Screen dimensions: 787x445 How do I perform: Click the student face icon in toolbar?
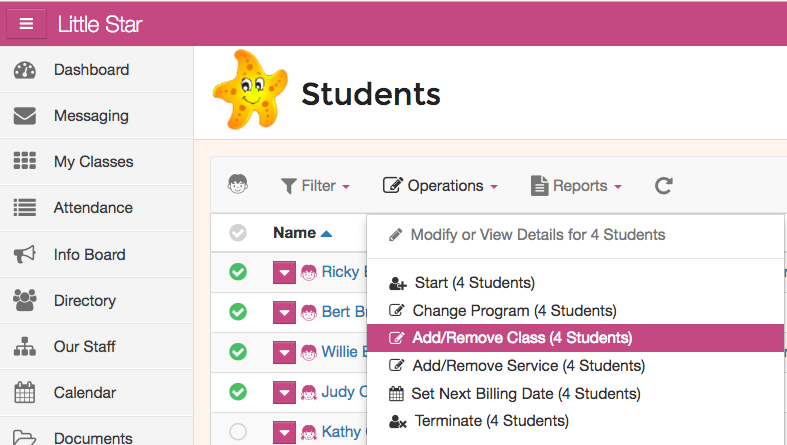pyautogui.click(x=238, y=185)
